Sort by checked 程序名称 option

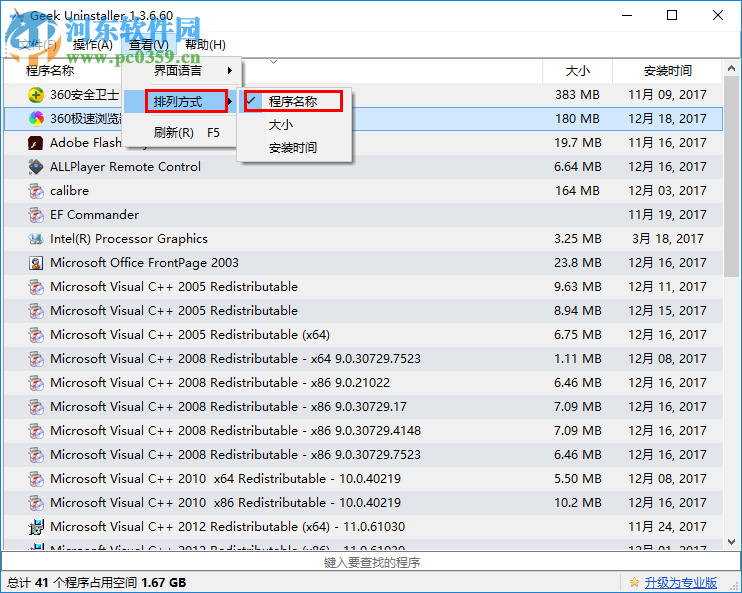294,101
